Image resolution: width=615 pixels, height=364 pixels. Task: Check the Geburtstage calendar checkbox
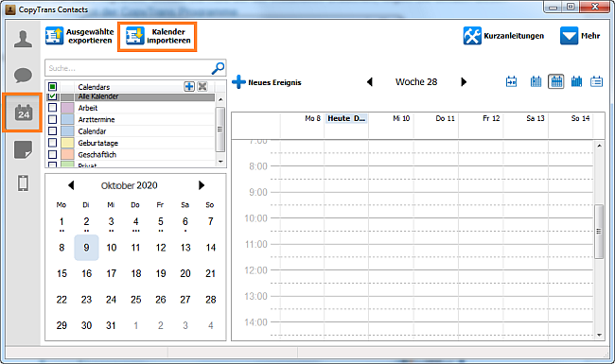point(53,143)
